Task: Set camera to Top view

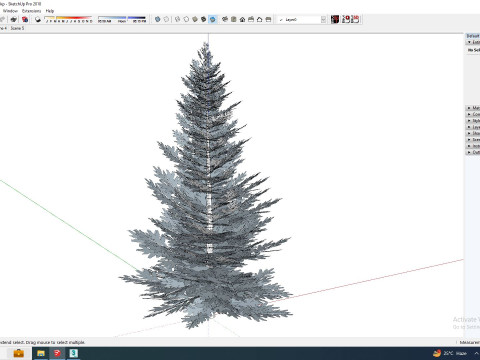Action: tap(234, 19)
